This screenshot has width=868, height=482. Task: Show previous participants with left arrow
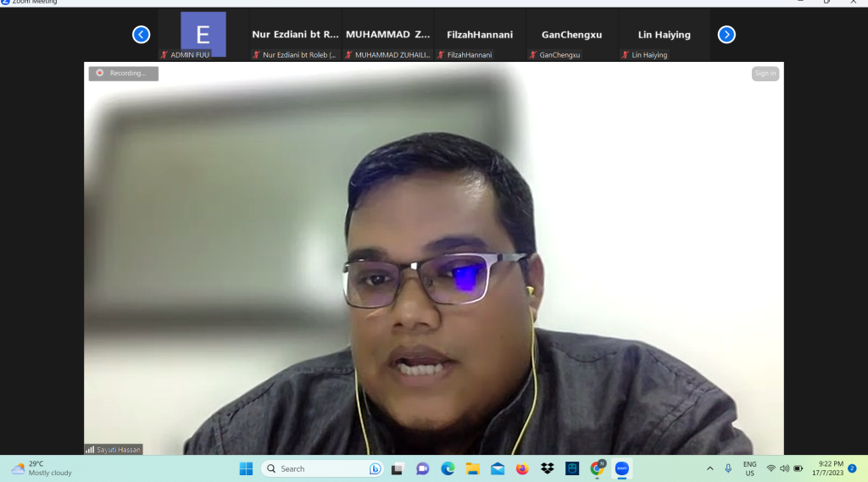141,35
